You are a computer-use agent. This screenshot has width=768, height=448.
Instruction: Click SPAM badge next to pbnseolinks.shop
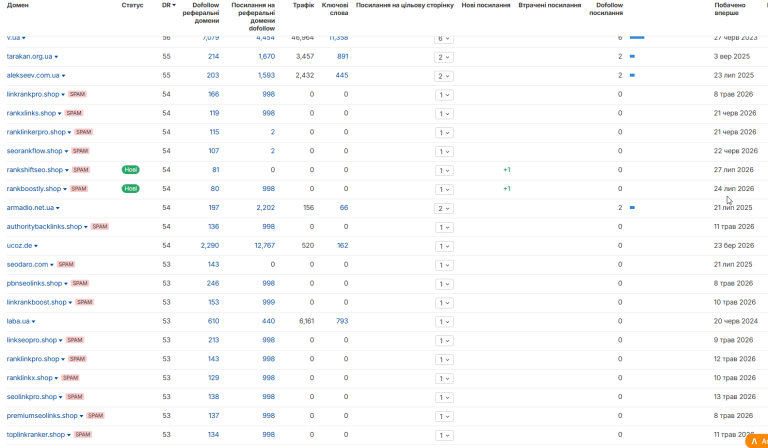[80, 283]
